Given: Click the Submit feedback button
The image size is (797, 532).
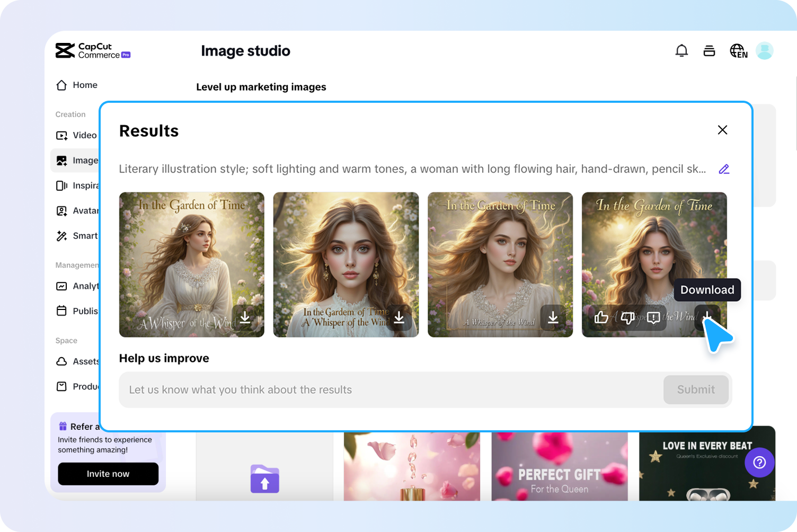Looking at the screenshot, I should 696,389.
